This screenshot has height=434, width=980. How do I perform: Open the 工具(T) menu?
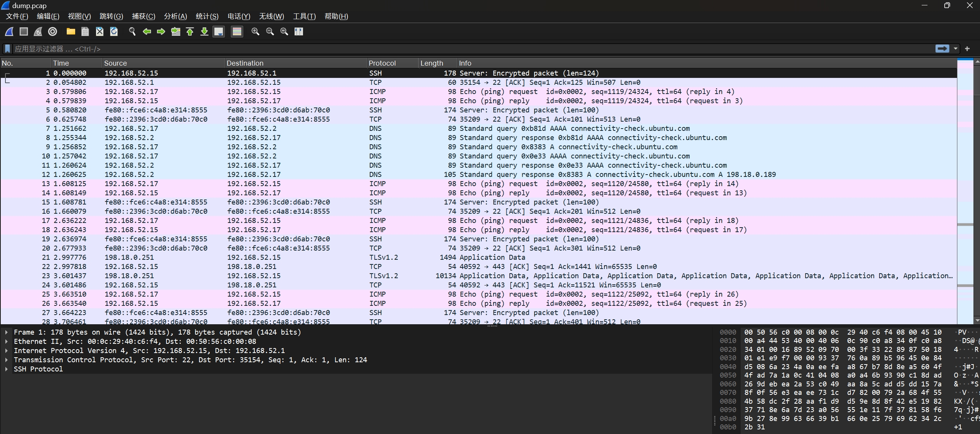(x=305, y=16)
